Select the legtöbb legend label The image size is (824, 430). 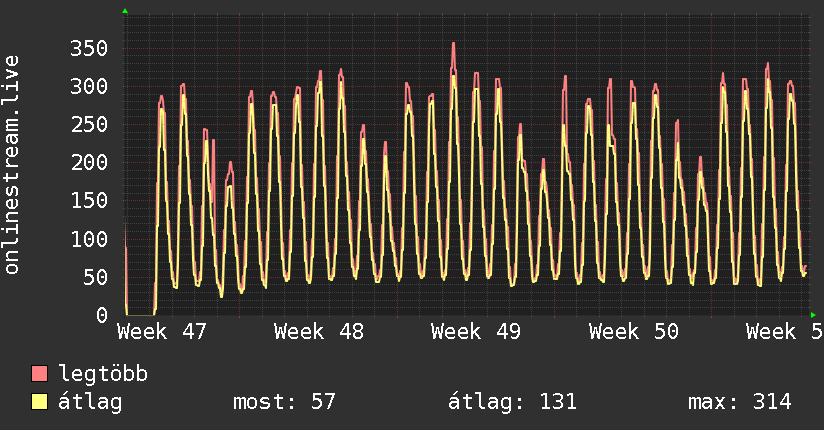click(103, 374)
